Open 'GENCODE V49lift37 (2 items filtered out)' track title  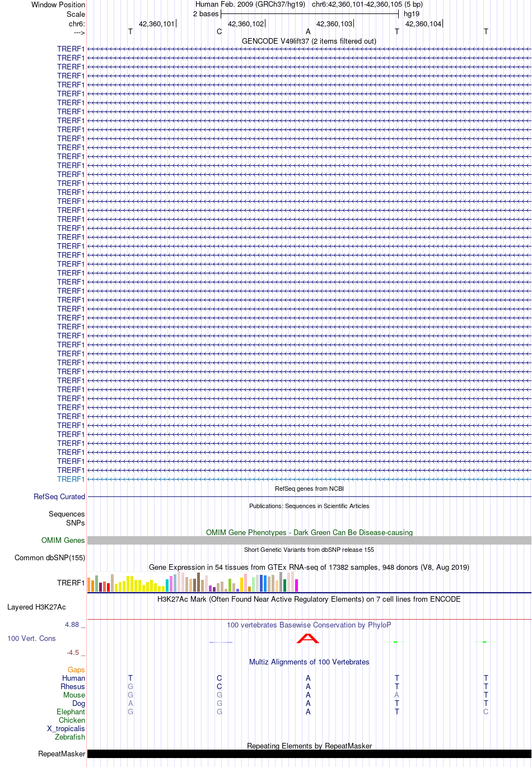309,41
